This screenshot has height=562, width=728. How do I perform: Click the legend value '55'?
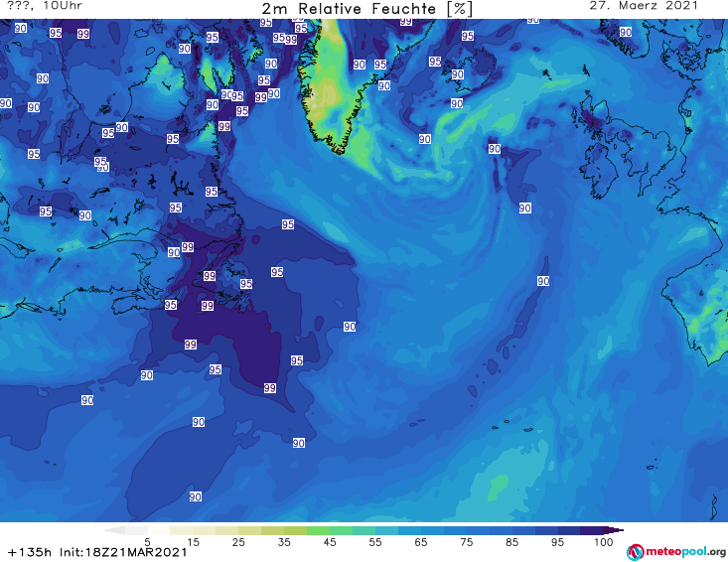pyautogui.click(x=374, y=542)
